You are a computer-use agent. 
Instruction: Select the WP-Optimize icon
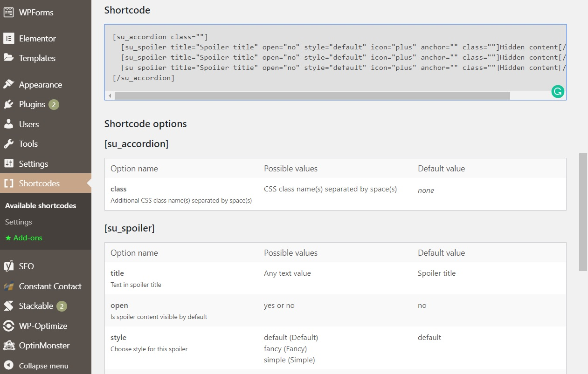(9, 326)
